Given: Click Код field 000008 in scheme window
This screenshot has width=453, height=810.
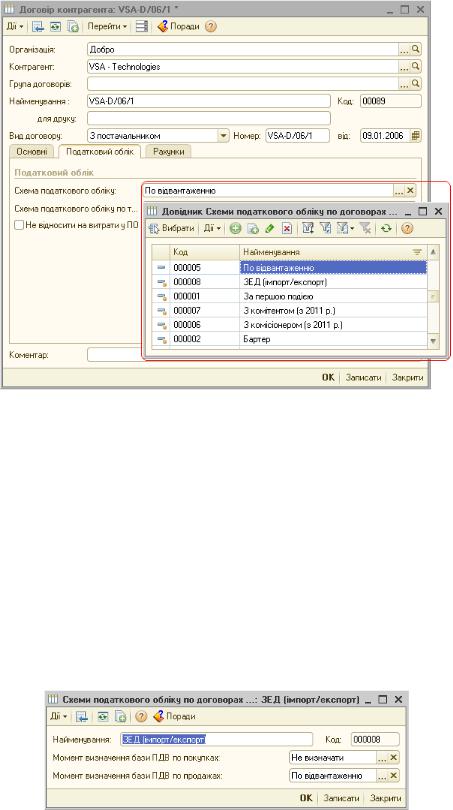Looking at the screenshot, I should coord(375,739).
